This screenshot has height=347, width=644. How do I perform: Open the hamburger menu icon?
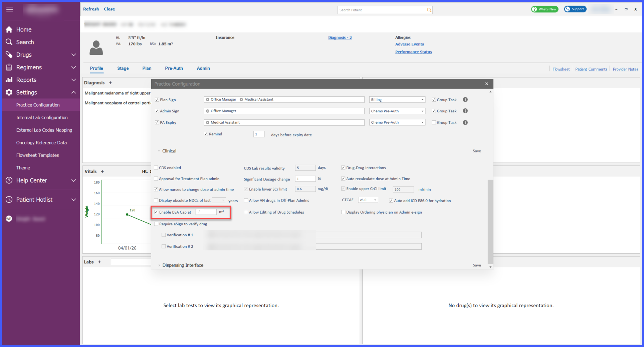point(10,9)
